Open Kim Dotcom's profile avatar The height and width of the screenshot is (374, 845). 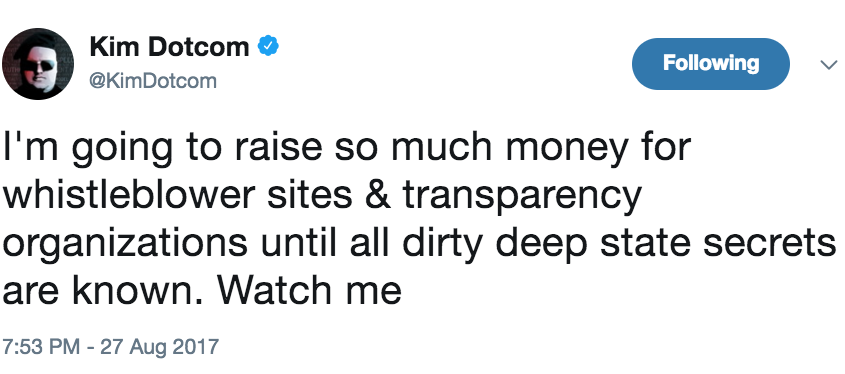[x=38, y=64]
